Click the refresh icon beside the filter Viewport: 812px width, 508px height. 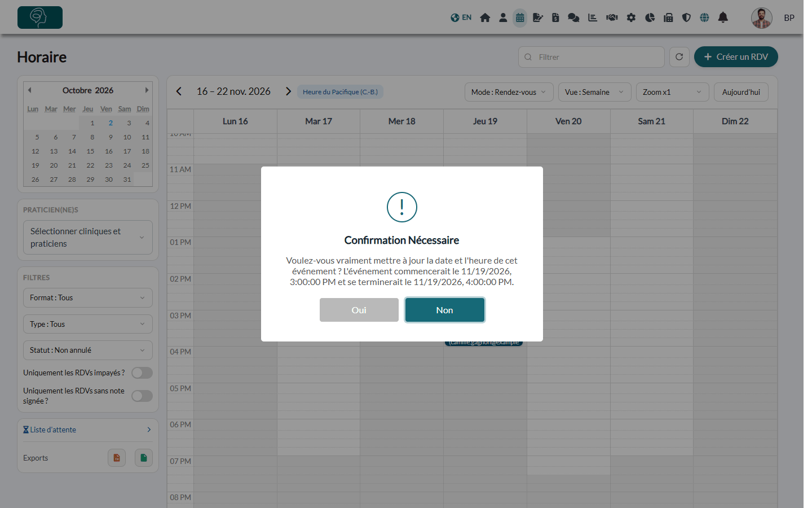pos(679,57)
